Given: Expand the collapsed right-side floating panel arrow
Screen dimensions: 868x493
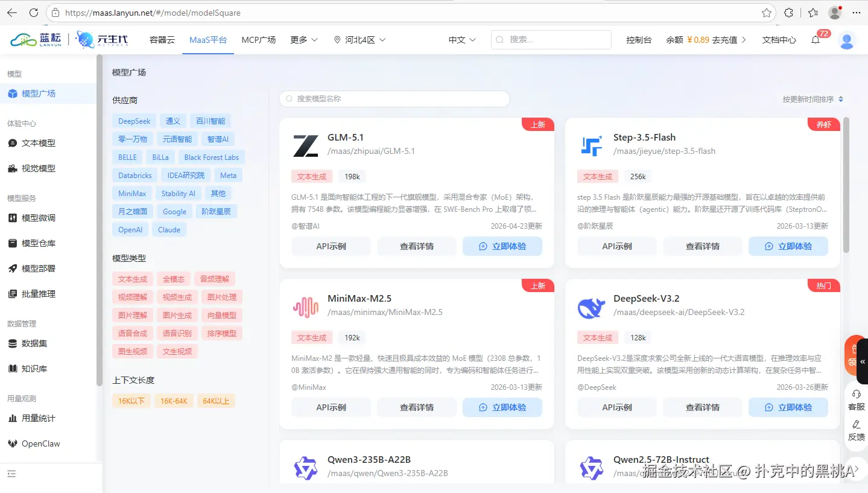Looking at the screenshot, I should coord(863,361).
